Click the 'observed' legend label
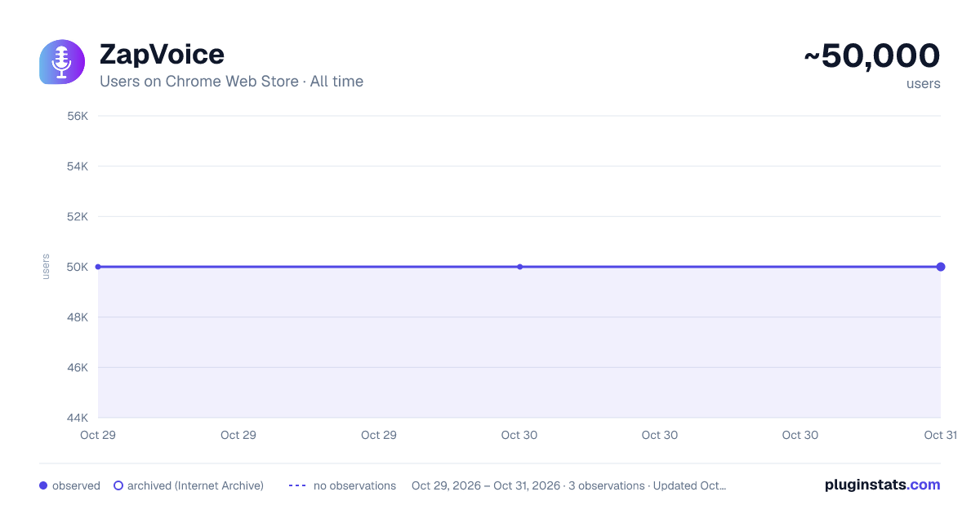980x514 pixels. [x=76, y=485]
